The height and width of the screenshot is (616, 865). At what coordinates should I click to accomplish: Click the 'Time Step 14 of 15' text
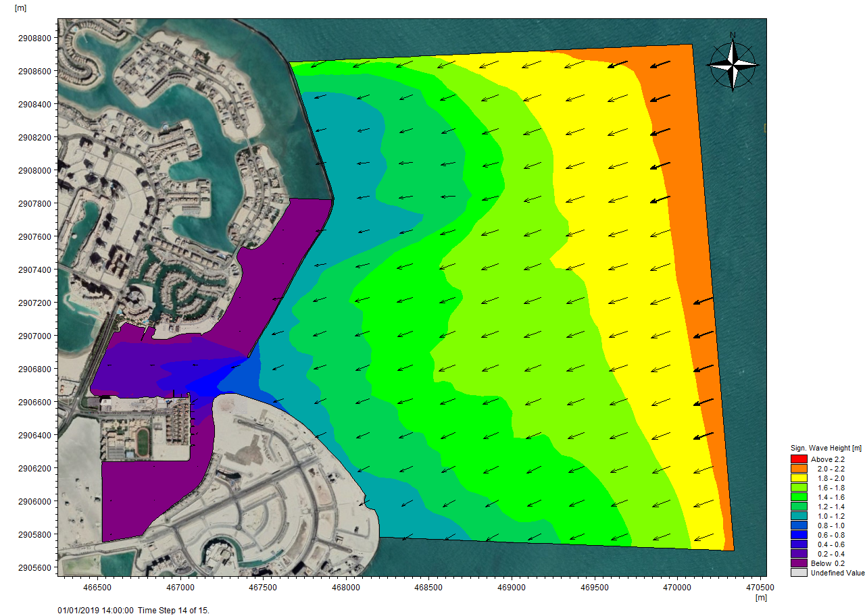coord(174,610)
